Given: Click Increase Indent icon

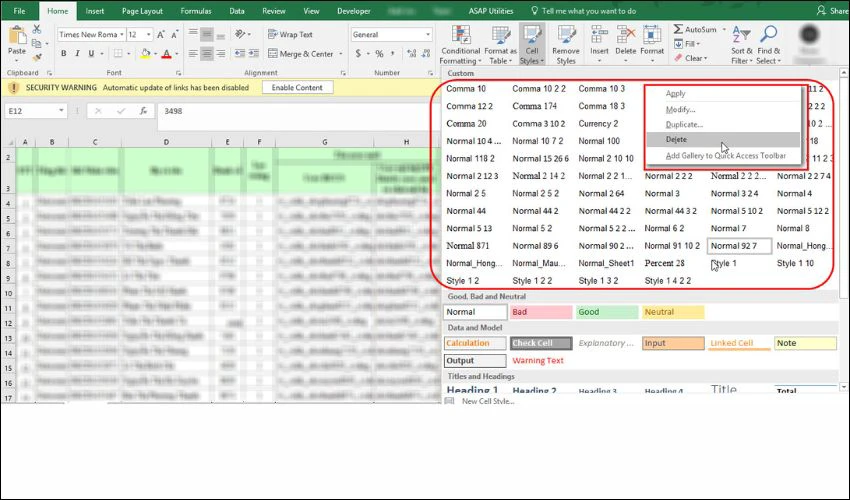Looking at the screenshot, I should (254, 54).
